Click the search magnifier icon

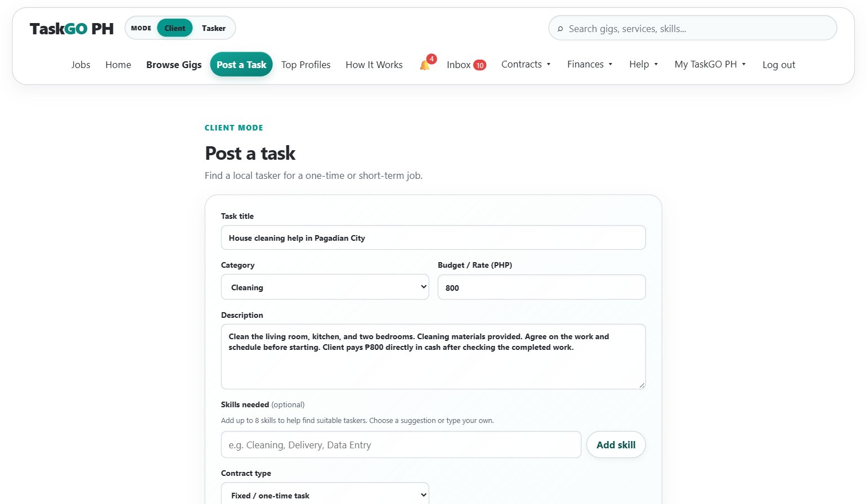tap(560, 29)
